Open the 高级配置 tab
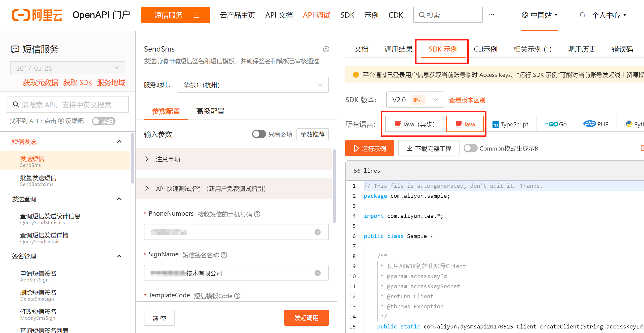The image size is (644, 333). point(210,111)
